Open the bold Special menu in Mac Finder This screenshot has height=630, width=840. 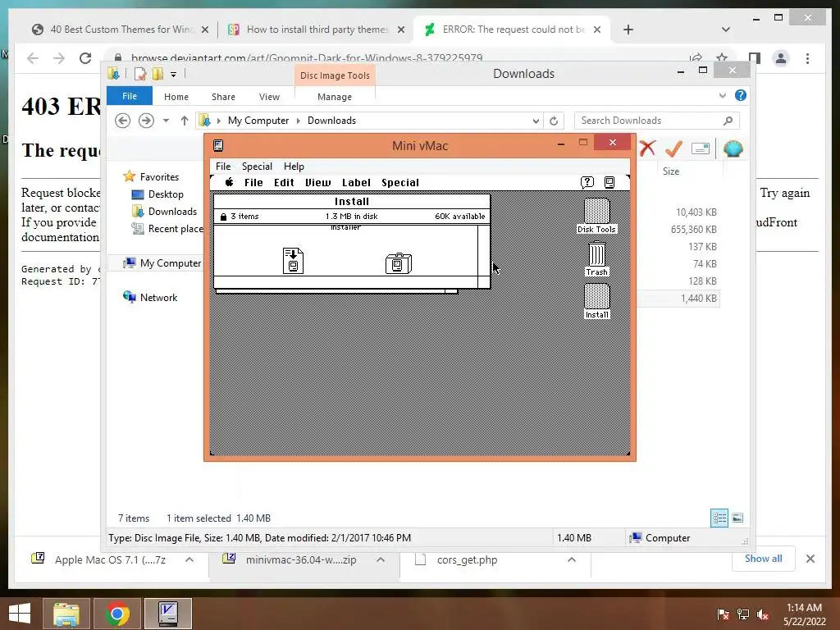pos(400,183)
